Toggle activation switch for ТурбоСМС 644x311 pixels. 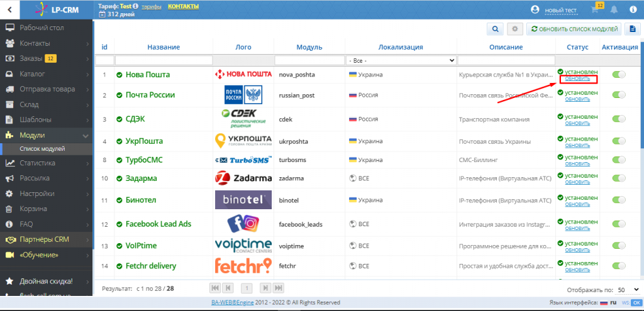pyautogui.click(x=619, y=159)
